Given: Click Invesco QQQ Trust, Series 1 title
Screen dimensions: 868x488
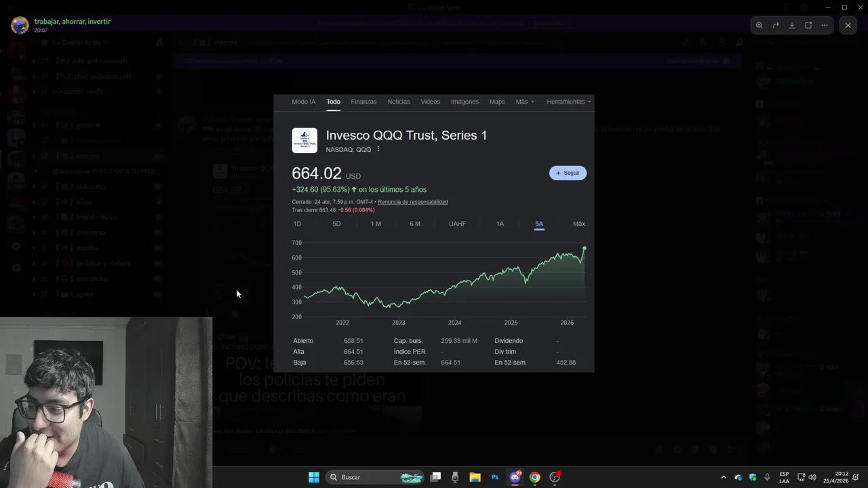Looking at the screenshot, I should [407, 135].
